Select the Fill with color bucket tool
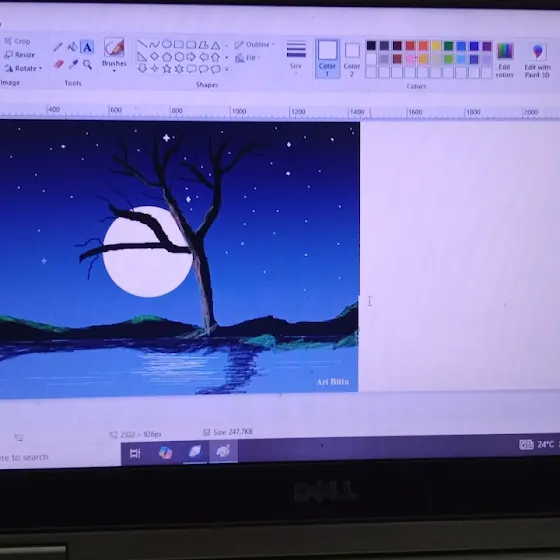 pyautogui.click(x=72, y=47)
